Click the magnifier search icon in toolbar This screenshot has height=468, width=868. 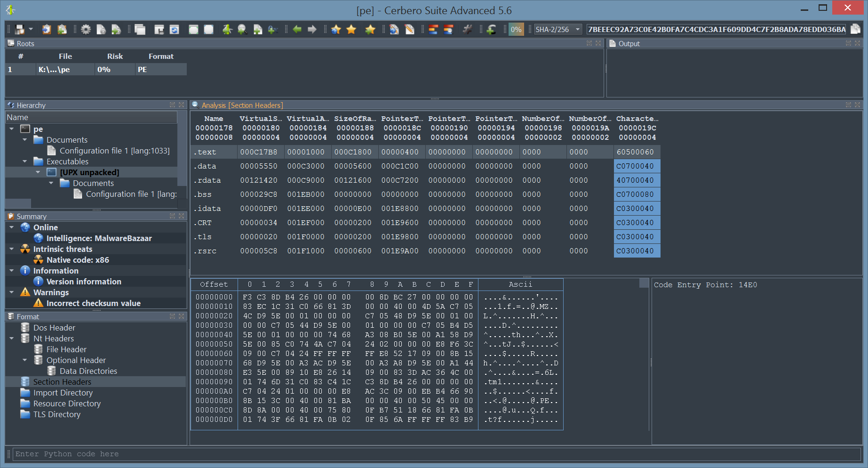242,30
